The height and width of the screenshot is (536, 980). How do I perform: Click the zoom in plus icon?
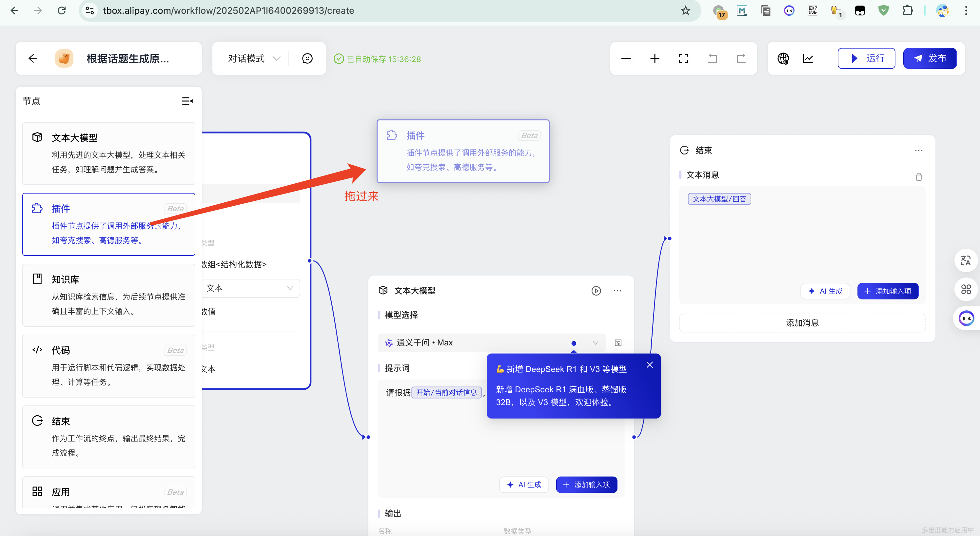(655, 59)
